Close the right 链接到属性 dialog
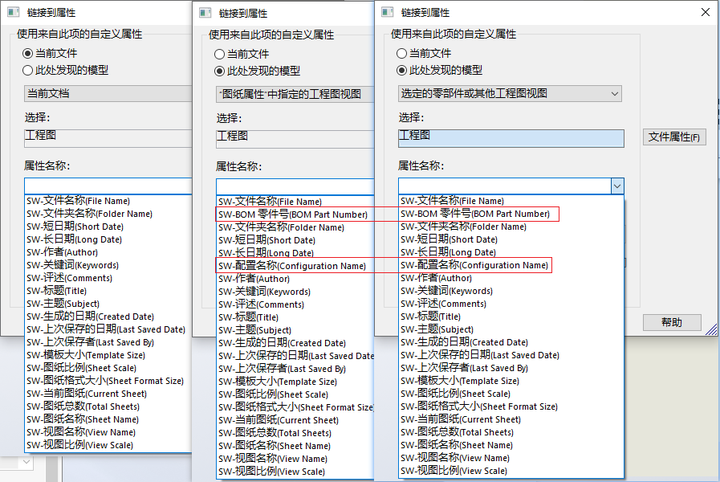This screenshot has width=720, height=482. coord(705,12)
